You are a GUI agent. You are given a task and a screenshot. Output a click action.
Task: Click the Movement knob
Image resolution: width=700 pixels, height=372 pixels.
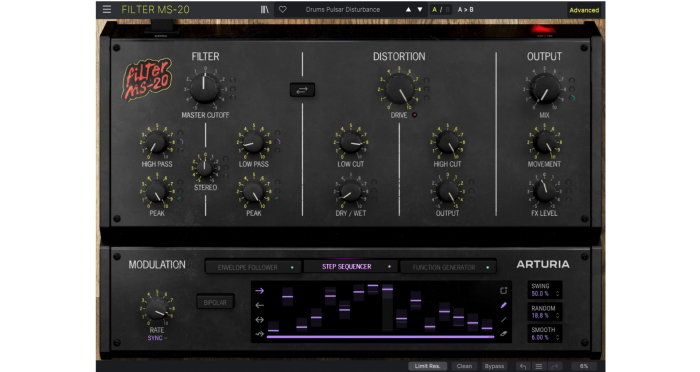click(x=544, y=143)
